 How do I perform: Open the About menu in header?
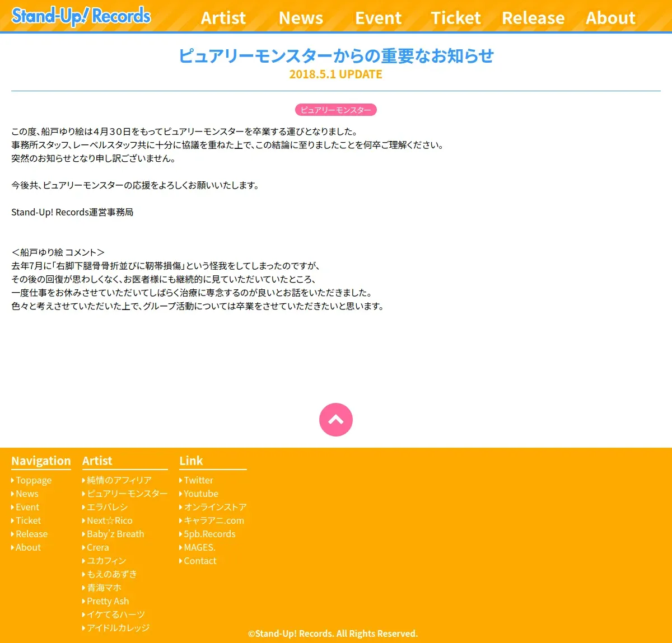coord(610,18)
